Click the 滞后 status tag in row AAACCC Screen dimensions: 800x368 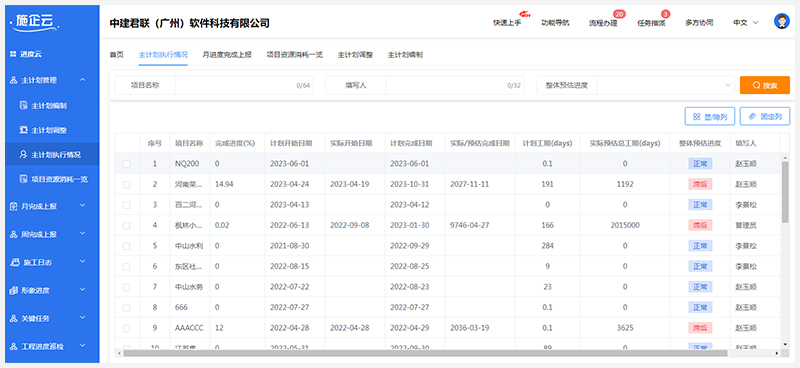point(700,327)
